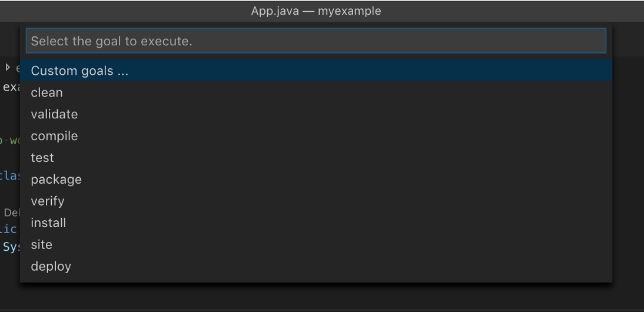Run the validate goal from list
644x312 pixels.
click(x=54, y=114)
